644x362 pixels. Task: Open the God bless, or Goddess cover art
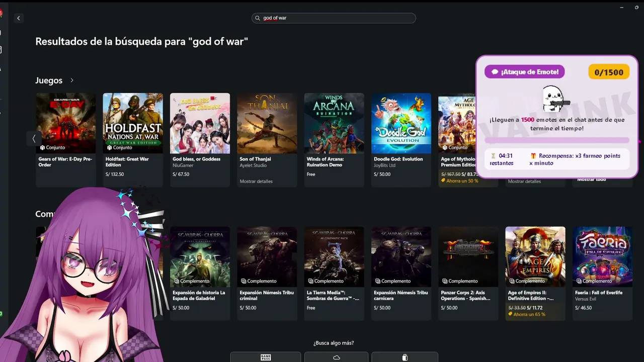[200, 123]
